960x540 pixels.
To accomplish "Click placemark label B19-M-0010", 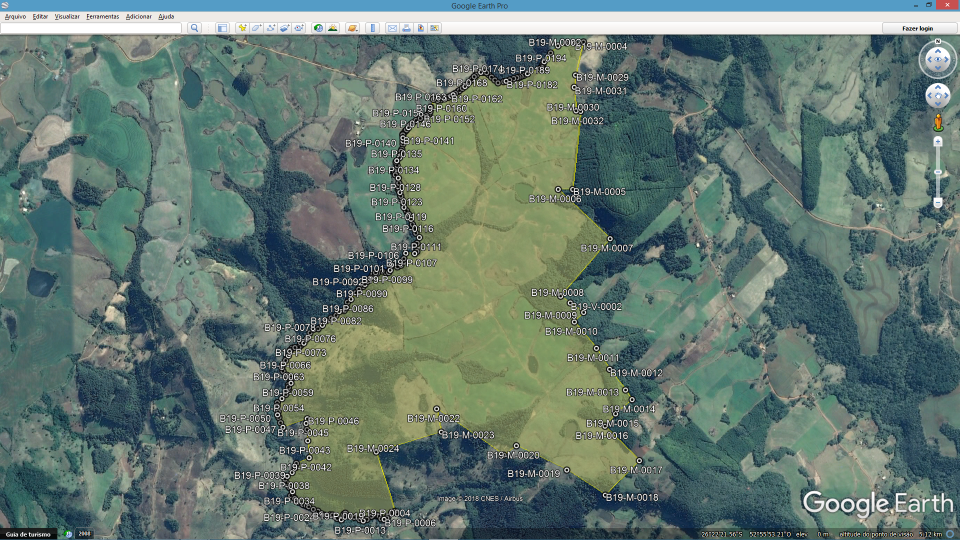I will pyautogui.click(x=571, y=331).
